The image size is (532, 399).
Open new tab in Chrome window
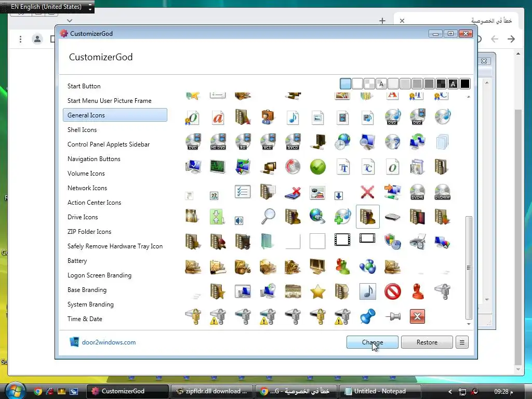(x=382, y=21)
